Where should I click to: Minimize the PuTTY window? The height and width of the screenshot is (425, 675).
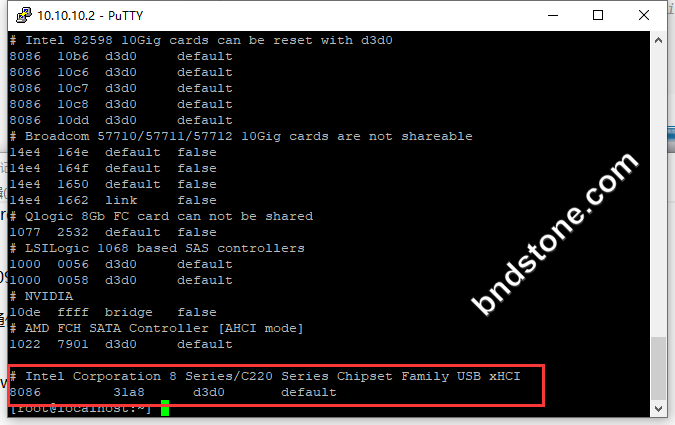coord(553,16)
